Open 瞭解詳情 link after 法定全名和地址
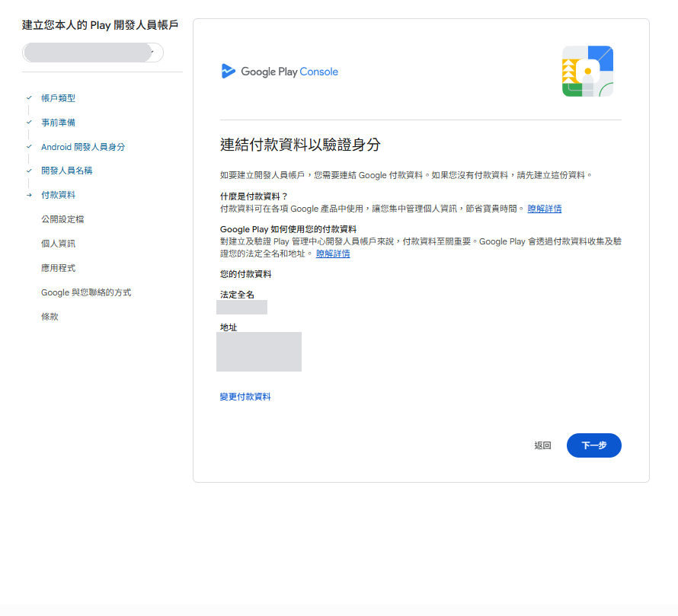The width and height of the screenshot is (678, 616). pos(333,254)
